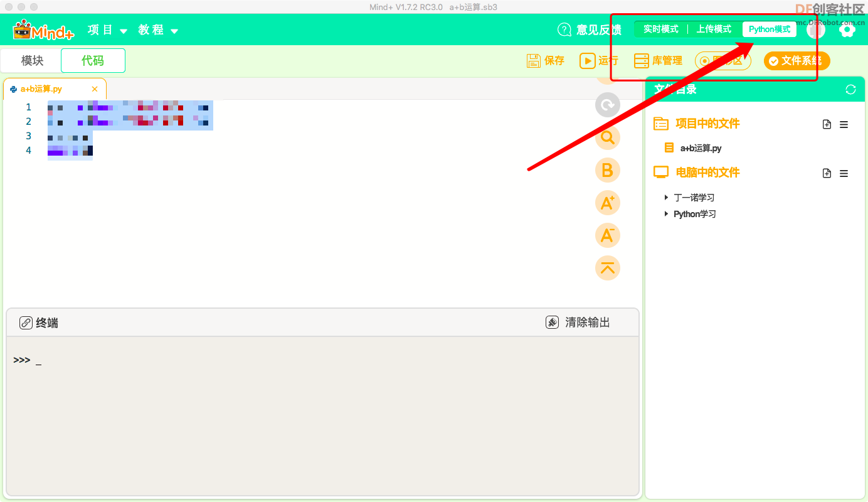The width and height of the screenshot is (868, 502).
Task: Decrease font size with A-
Action: coord(607,235)
